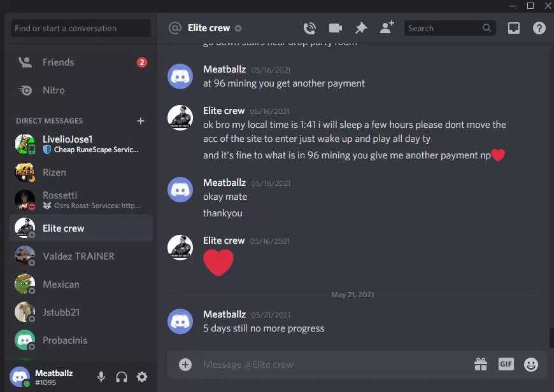The image size is (554, 392).
Task: Click the Search messages field
Action: pyautogui.click(x=450, y=28)
